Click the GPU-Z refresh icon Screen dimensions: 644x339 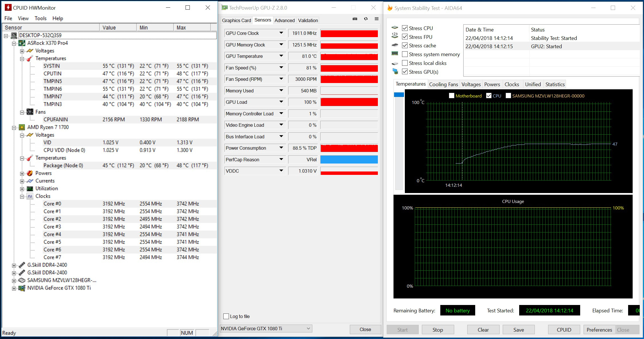point(366,19)
